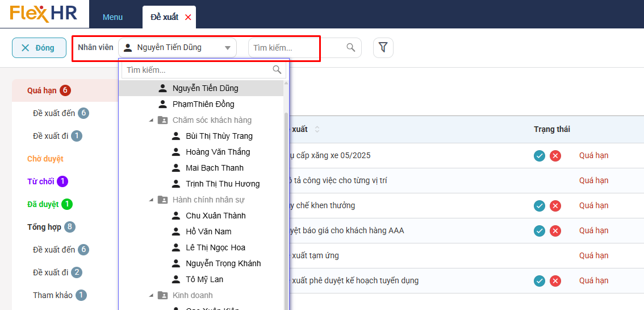Close the Đề xuất tab with red X
644x310 pixels.
coord(188,17)
